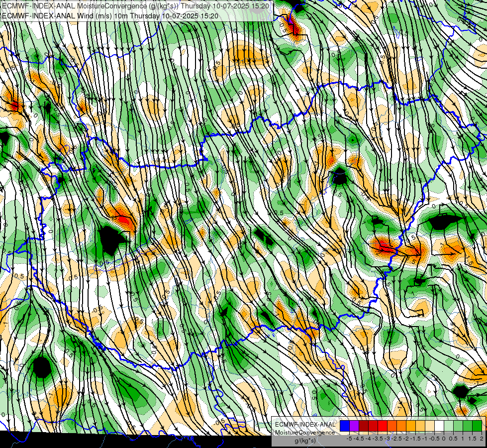The image size is (487, 448).
Task: Click the white legend swatch between 0 and 0.5
Action: click(x=439, y=426)
